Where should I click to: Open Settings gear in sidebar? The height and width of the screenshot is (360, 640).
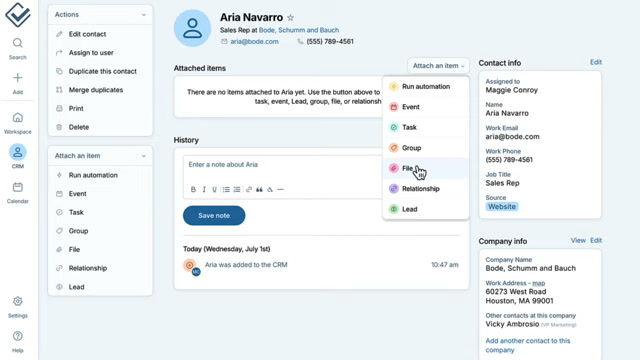(x=18, y=307)
